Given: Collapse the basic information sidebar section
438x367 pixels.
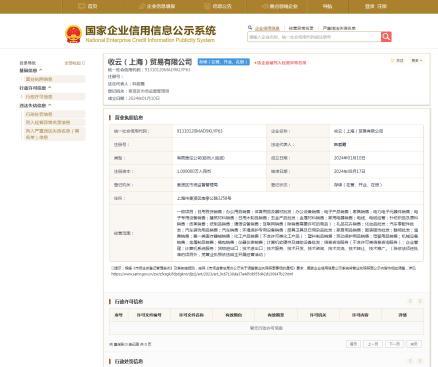Looking at the screenshot, I should (x=31, y=70).
